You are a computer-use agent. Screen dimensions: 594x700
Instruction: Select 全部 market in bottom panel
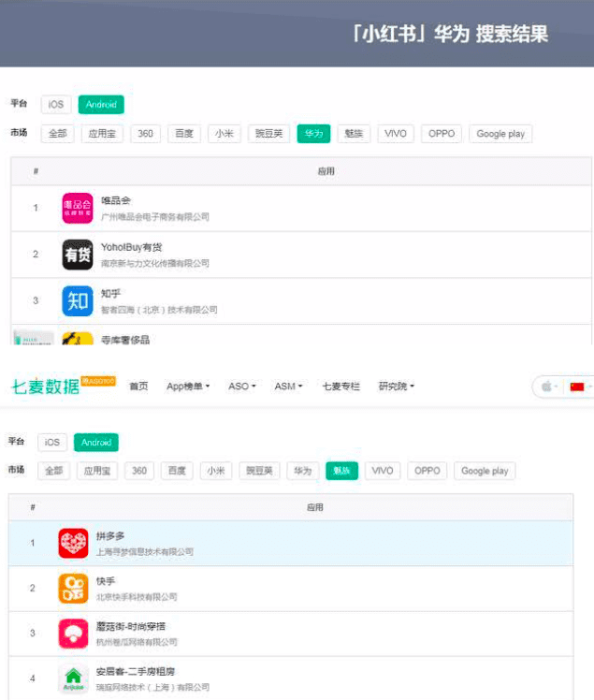tap(54, 471)
